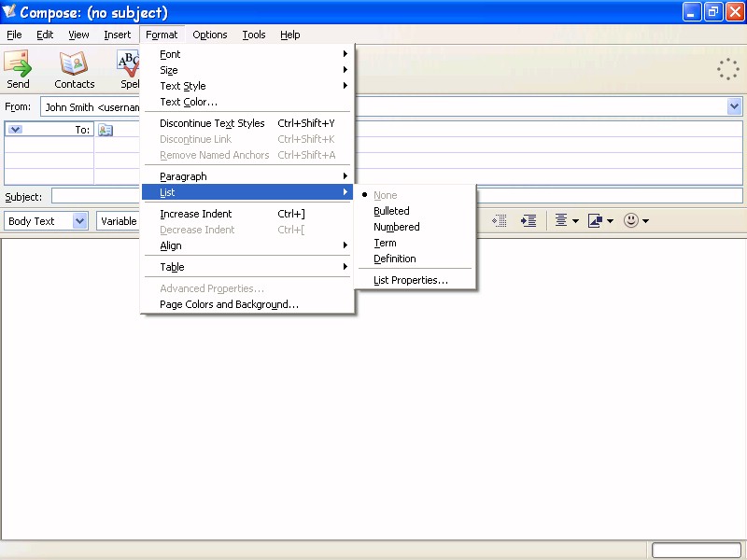Click the decrease indent toolbar icon
Screen dimensions: 747x560
click(500, 220)
